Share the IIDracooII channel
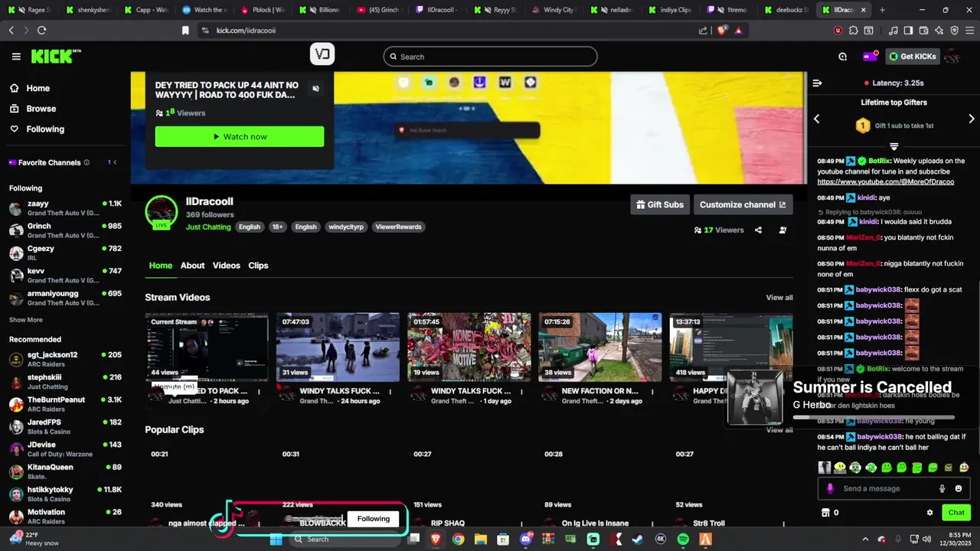This screenshot has width=980, height=551. pos(758,230)
